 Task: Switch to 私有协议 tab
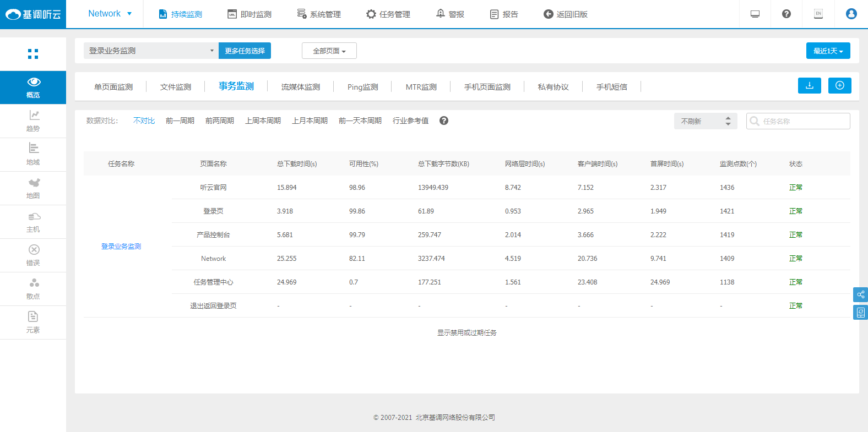click(554, 87)
